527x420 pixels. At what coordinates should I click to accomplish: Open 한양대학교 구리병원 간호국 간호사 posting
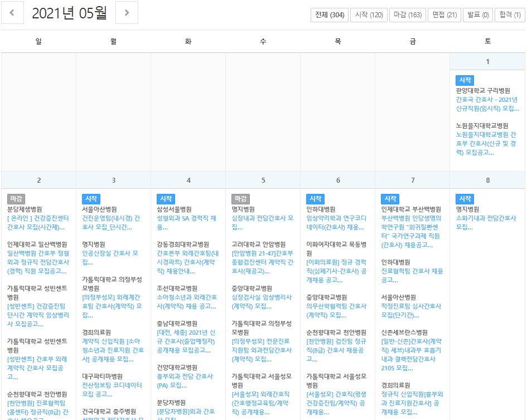[x=487, y=104]
